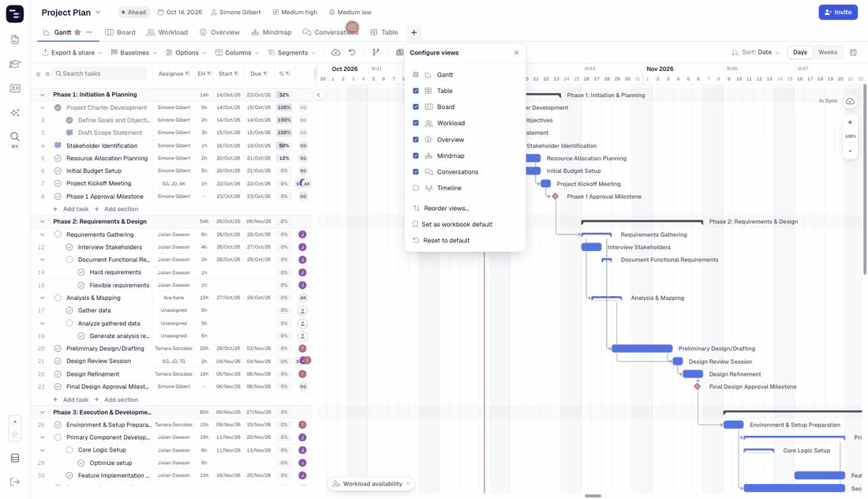Switch to the Board tab

120,32
